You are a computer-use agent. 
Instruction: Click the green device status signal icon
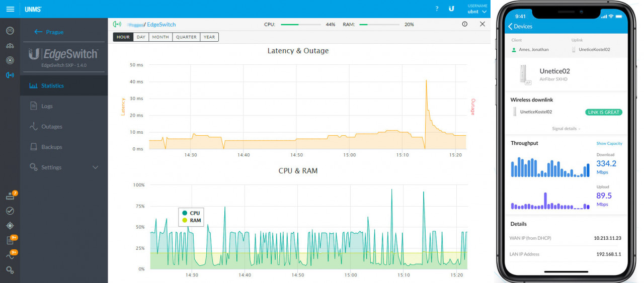[x=117, y=24]
